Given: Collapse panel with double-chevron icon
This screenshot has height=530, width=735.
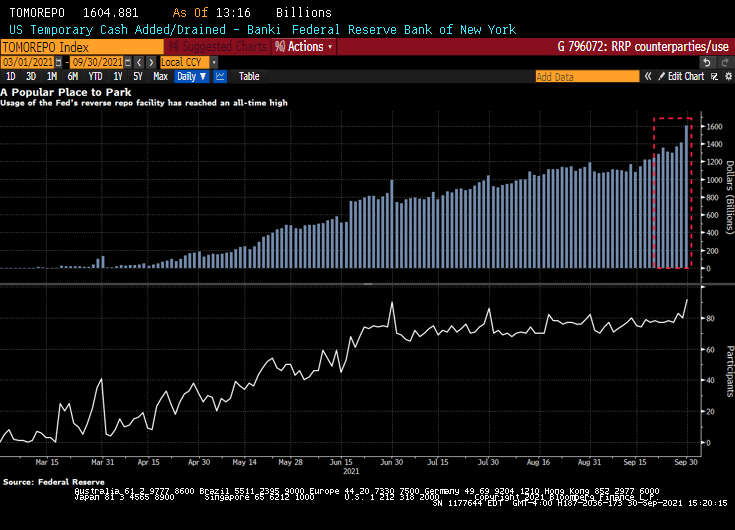Looking at the screenshot, I should 646,76.
